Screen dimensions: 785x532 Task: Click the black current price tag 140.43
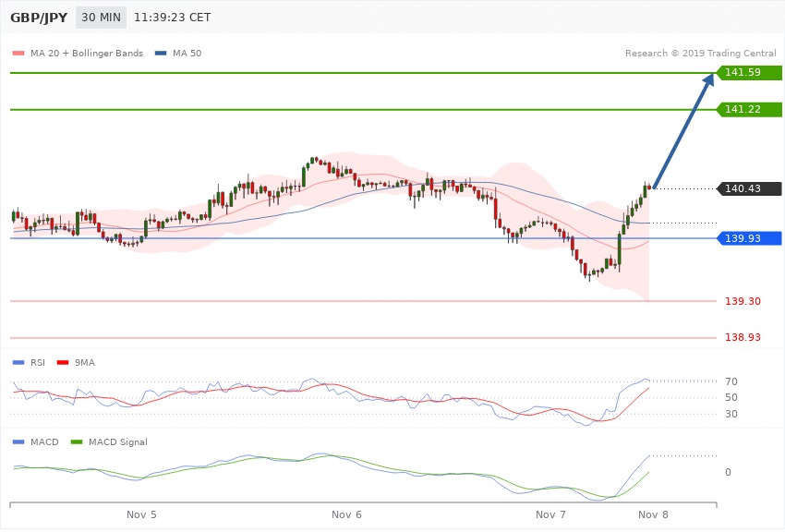pos(749,188)
